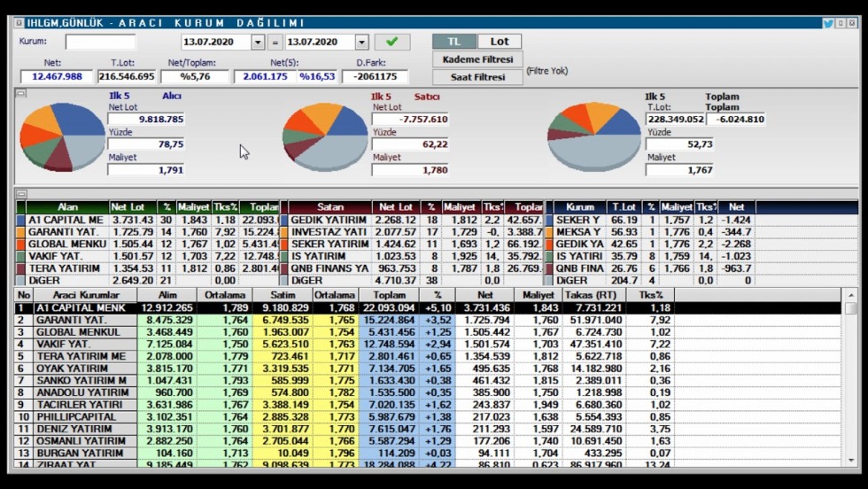Screen dimensions: 868x489
Task: Click the Ilk 5 Satıcı pie chart
Action: (x=325, y=137)
